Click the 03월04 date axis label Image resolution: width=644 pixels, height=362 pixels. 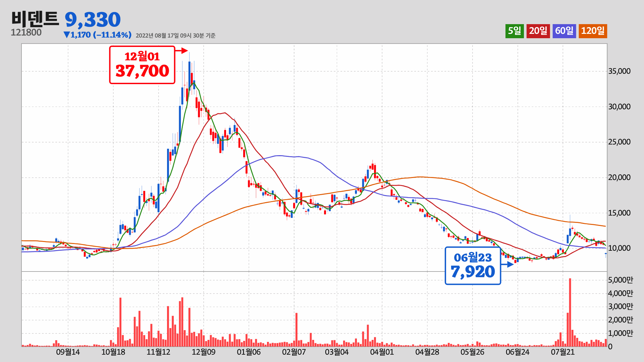click(337, 352)
